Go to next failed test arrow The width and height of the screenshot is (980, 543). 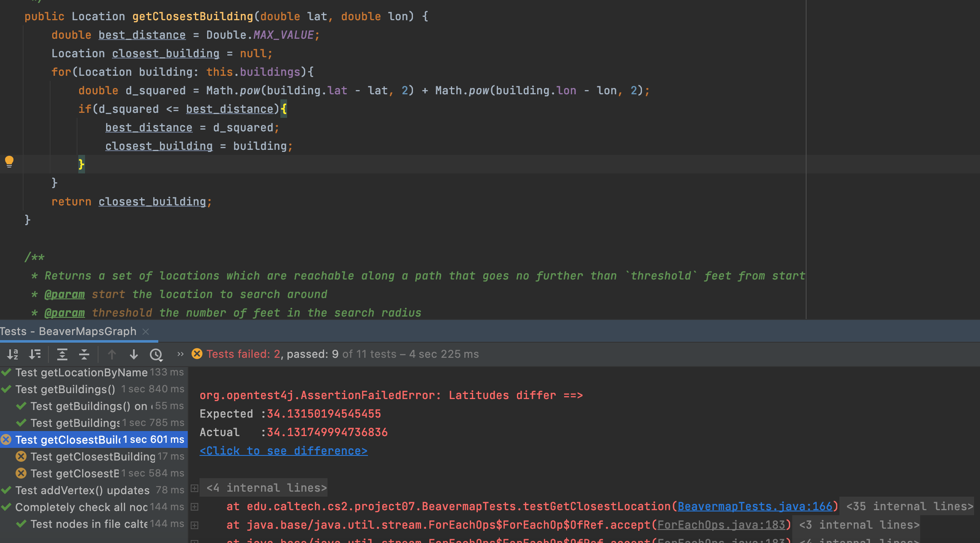click(x=133, y=354)
